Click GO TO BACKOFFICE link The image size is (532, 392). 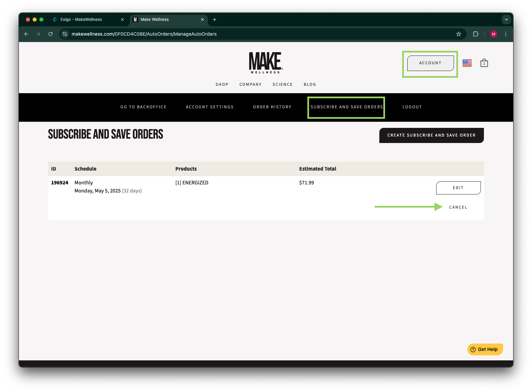[x=143, y=107]
